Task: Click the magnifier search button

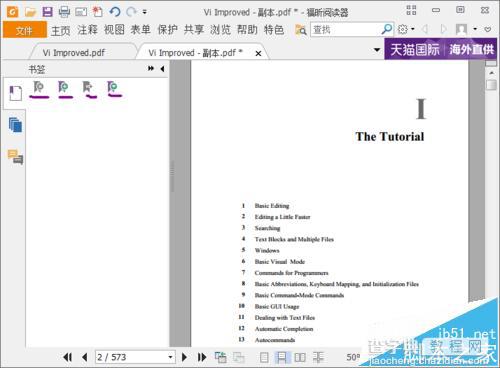Action: coord(387,30)
